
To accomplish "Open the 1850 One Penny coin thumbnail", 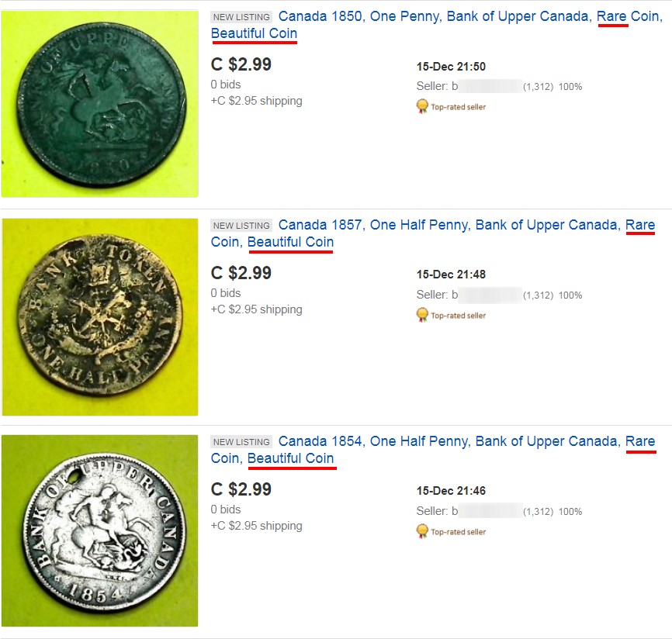I will [x=100, y=104].
